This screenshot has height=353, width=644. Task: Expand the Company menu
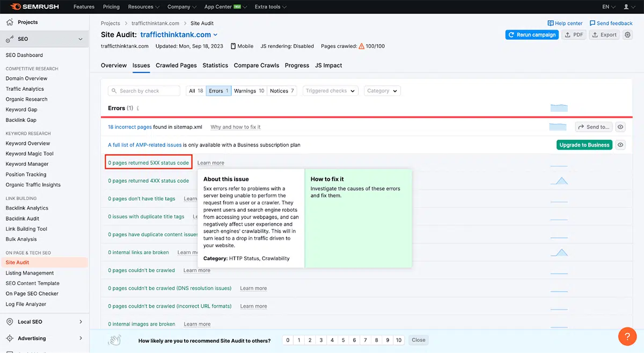182,7
